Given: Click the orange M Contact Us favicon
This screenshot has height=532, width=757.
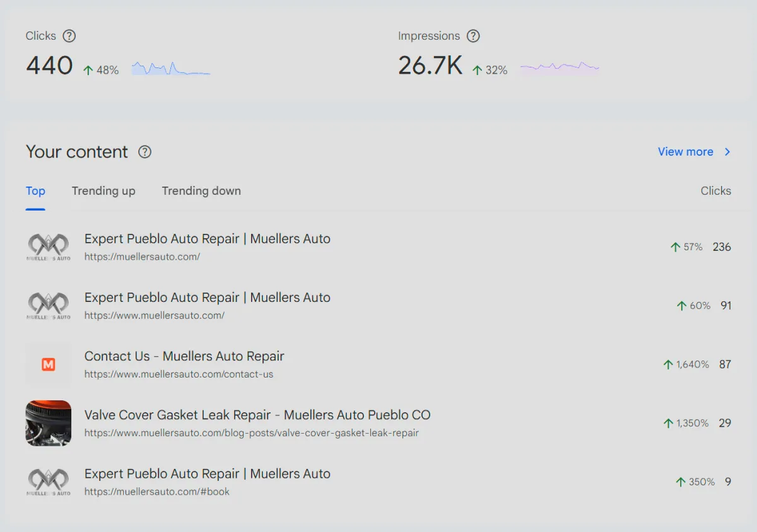Looking at the screenshot, I should coord(49,364).
